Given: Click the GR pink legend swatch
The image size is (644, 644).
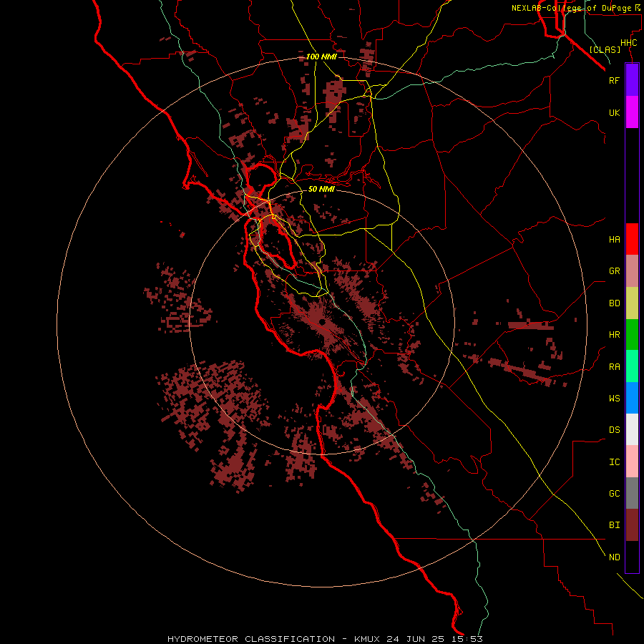Looking at the screenshot, I should pos(632,271).
